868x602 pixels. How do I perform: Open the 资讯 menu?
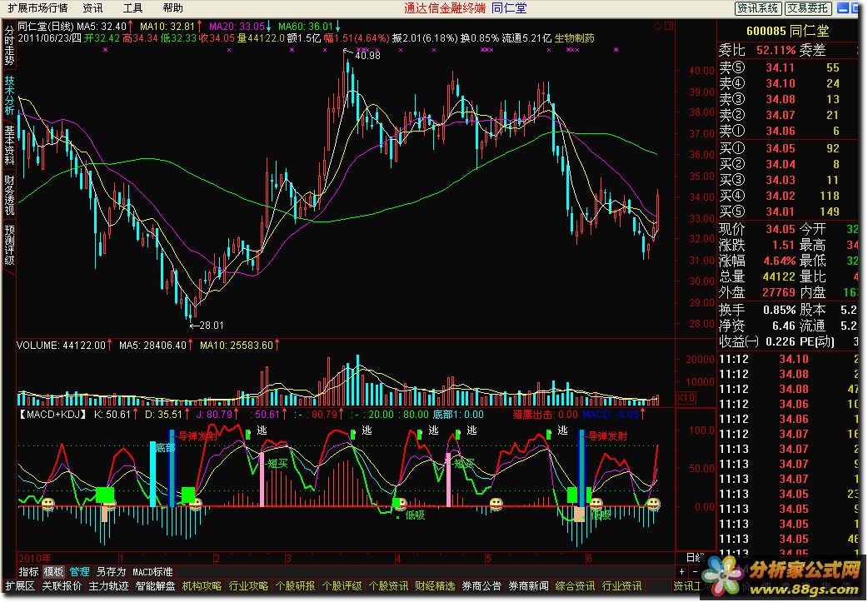pos(92,8)
